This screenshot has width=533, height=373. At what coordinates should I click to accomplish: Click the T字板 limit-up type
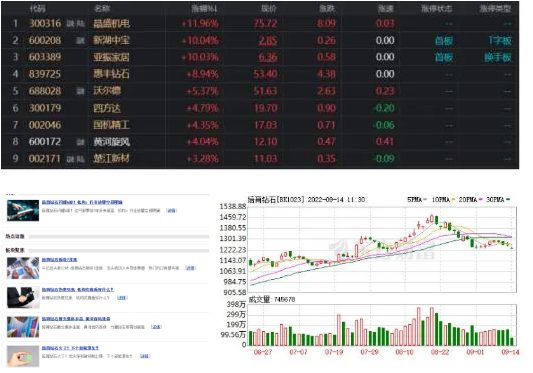click(x=500, y=41)
